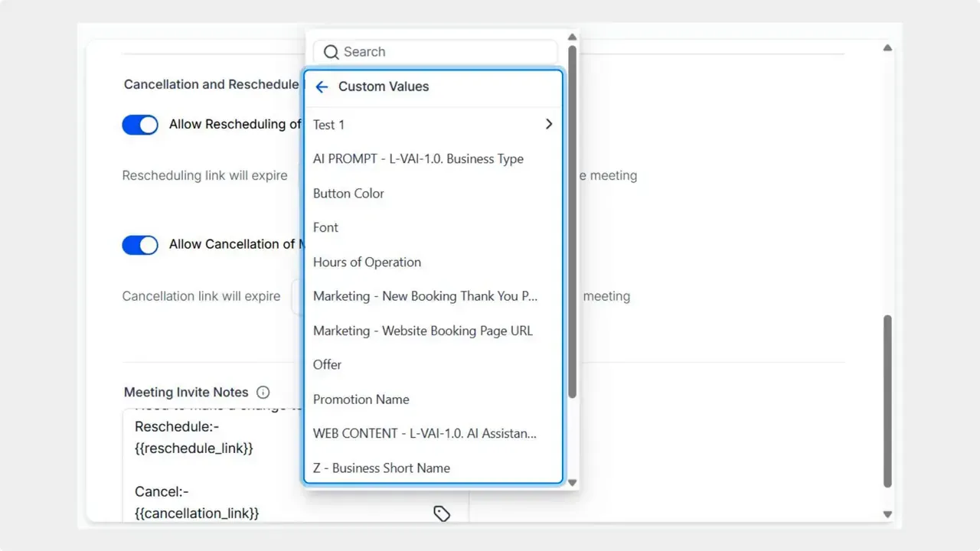Click the magnifier icon in the Search bar
The width and height of the screenshot is (980, 551).
point(331,51)
